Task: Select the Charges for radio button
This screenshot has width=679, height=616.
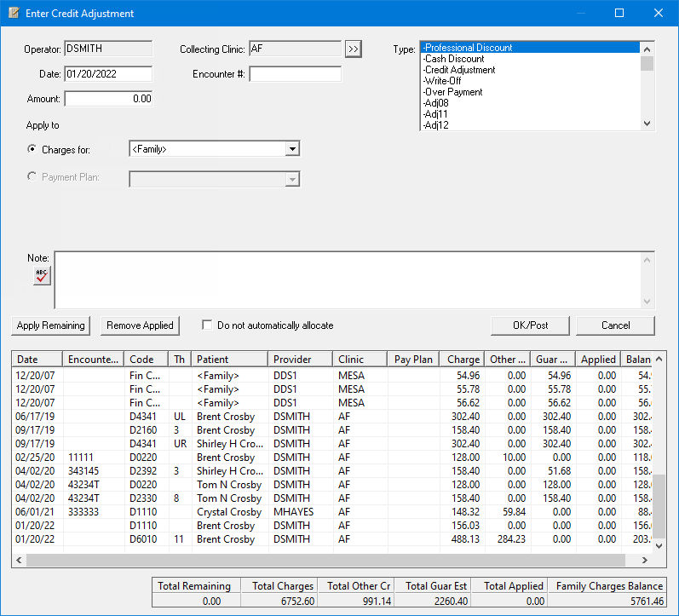Action: (x=33, y=150)
